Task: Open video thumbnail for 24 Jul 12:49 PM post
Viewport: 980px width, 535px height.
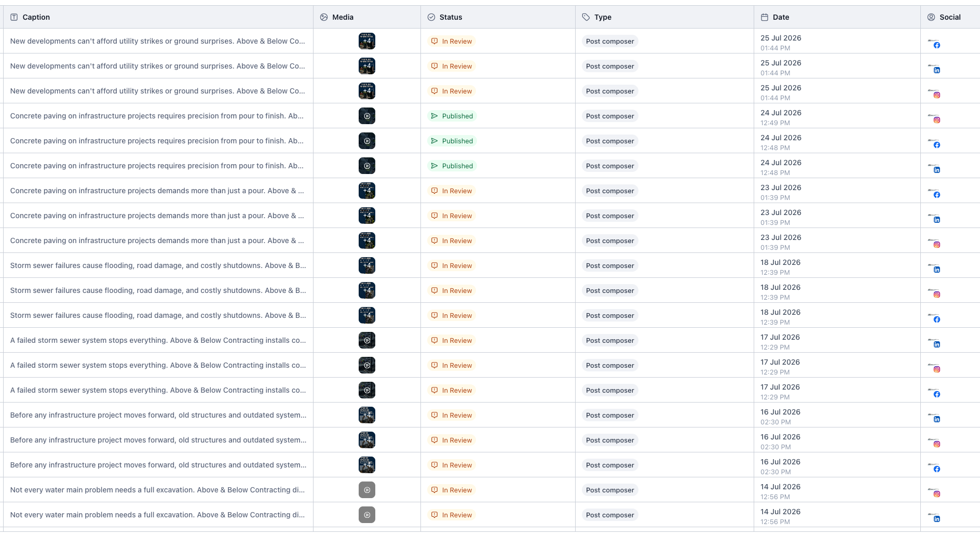Action: [367, 116]
